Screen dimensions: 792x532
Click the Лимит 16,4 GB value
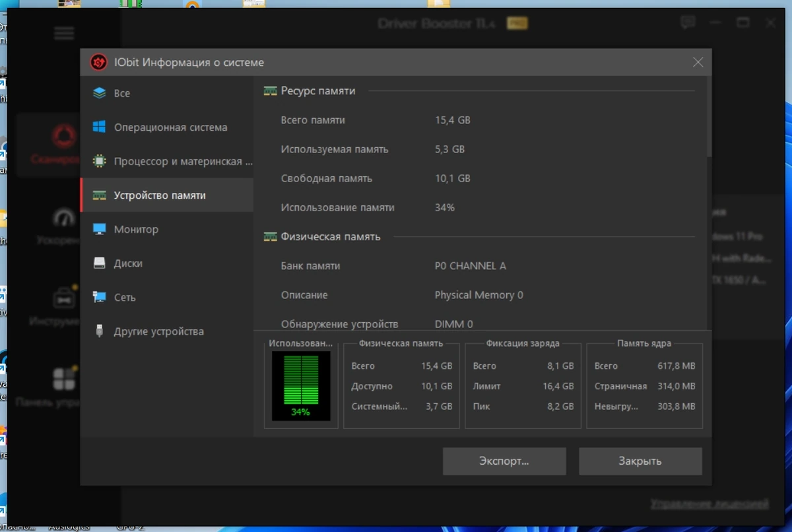tap(558, 386)
